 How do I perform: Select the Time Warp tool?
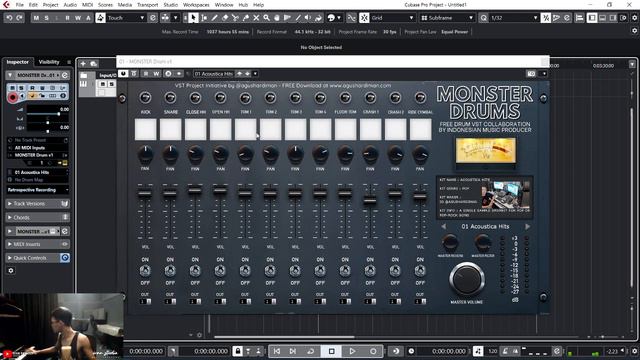coord(287,18)
